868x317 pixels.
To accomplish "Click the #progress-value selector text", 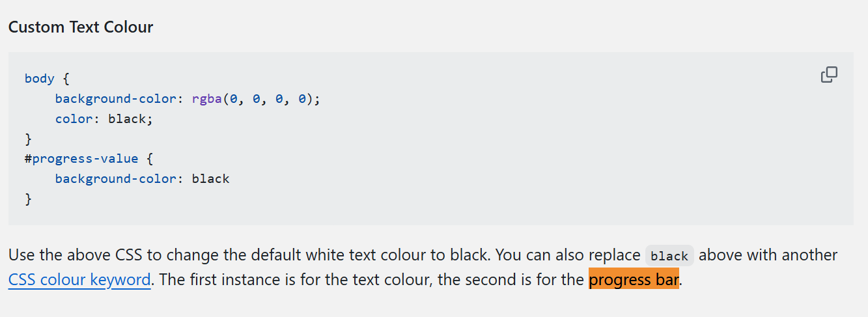I will point(81,159).
